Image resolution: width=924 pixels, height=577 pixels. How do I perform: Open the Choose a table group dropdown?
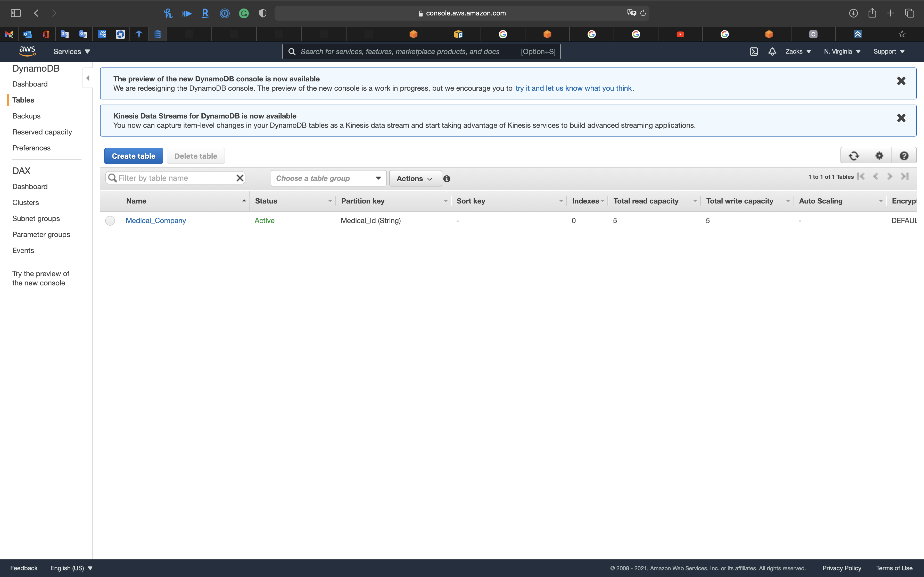(328, 178)
